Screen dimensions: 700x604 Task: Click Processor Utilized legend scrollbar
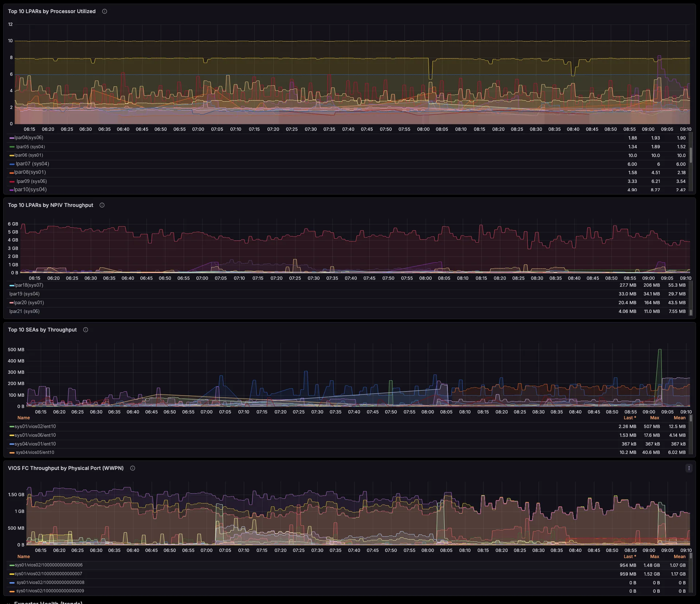click(x=691, y=155)
